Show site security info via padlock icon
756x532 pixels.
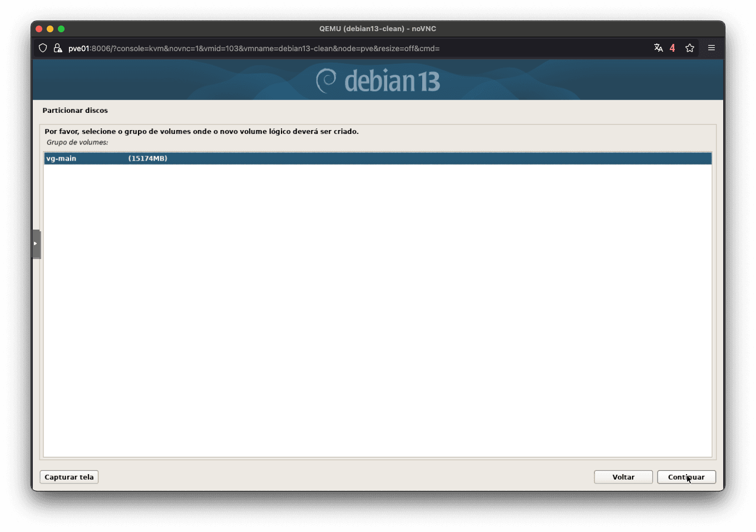[x=57, y=48]
